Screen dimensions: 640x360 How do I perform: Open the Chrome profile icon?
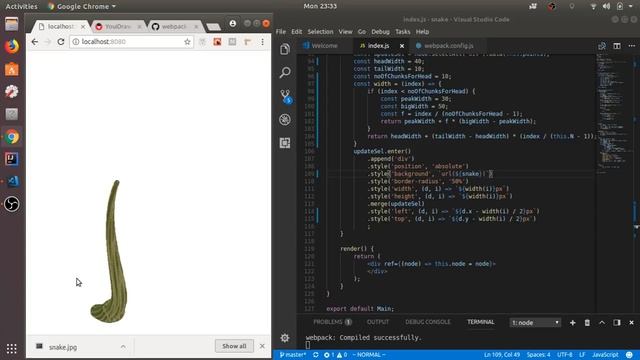233,24
